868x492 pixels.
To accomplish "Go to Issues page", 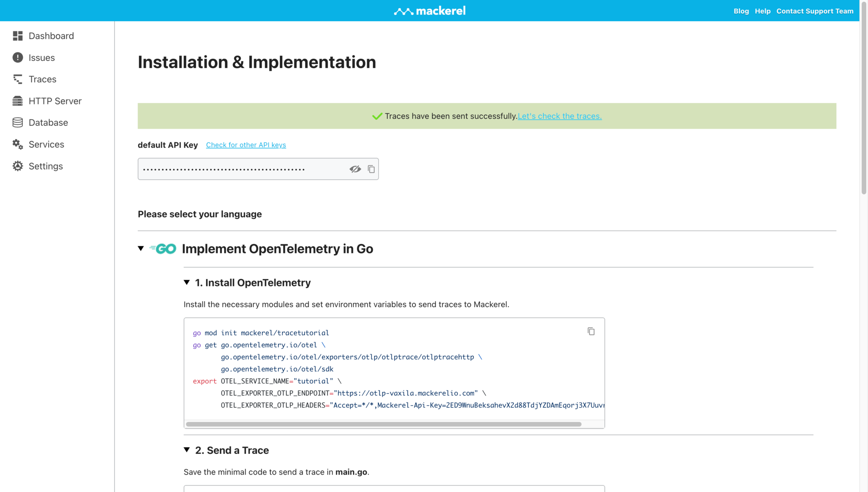I will pyautogui.click(x=42, y=58).
